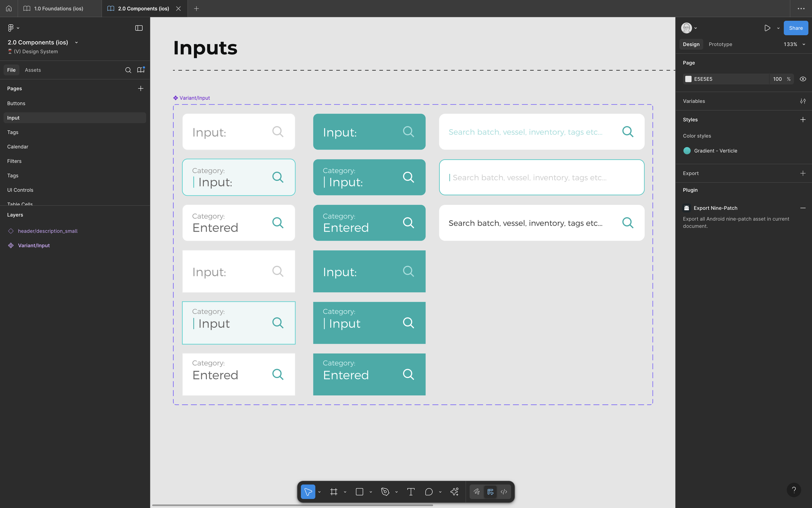812x508 pixels.
Task: Select the Text tool
Action: [x=411, y=491]
